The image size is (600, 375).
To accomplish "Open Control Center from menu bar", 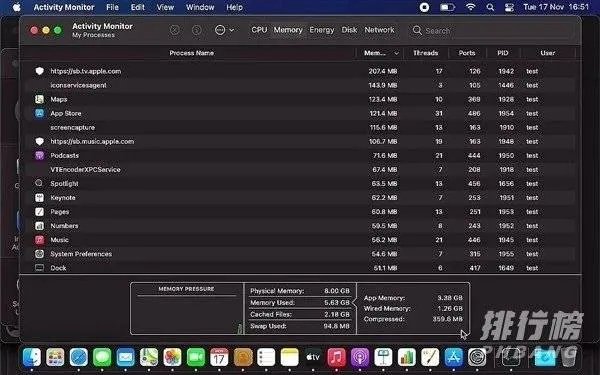I will 509,7.
